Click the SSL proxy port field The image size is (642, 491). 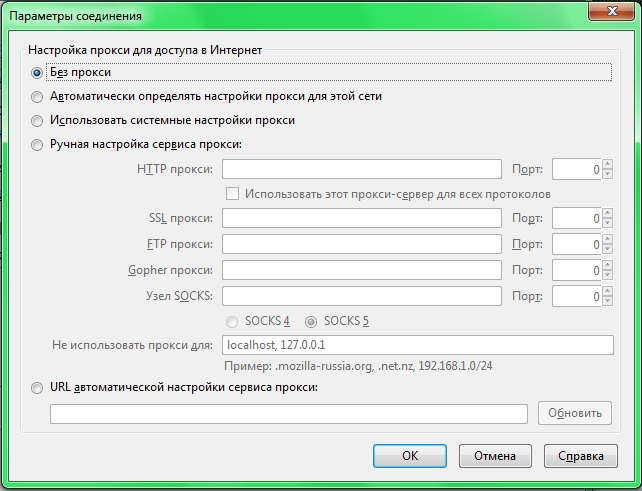coord(576,218)
